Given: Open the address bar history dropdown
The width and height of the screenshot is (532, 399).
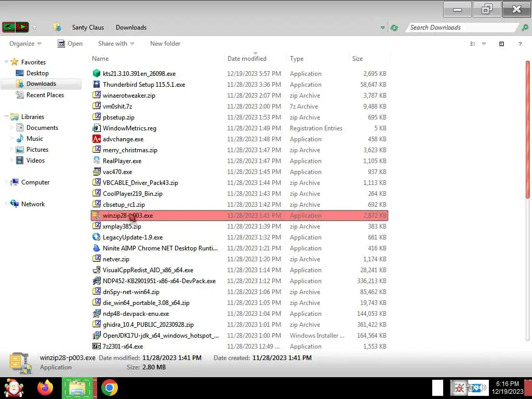Looking at the screenshot, I should click(x=382, y=28).
